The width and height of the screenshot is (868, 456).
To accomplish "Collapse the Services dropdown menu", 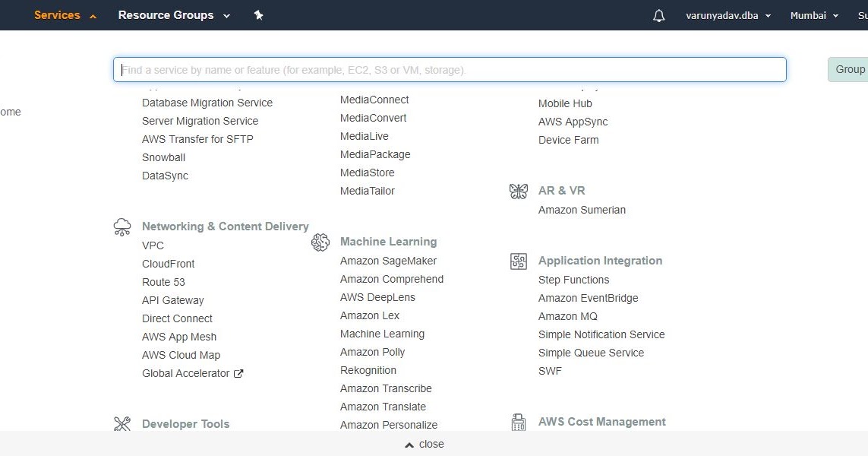I will point(65,15).
